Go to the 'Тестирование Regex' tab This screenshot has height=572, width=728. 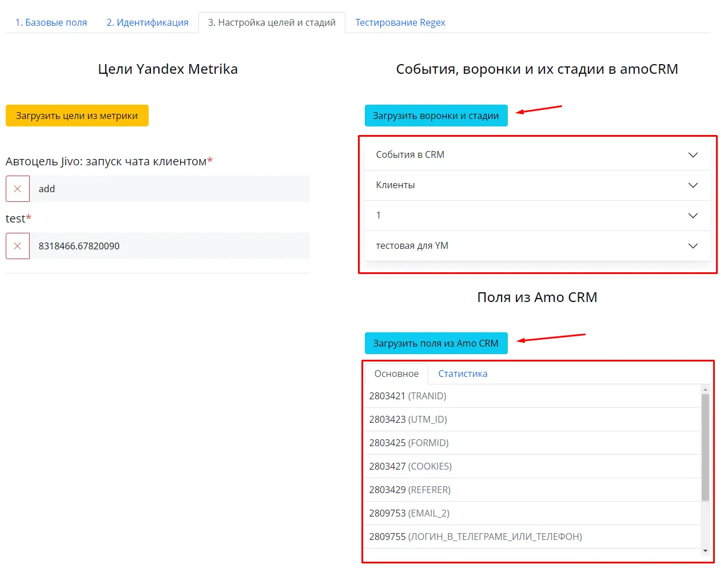click(x=400, y=22)
